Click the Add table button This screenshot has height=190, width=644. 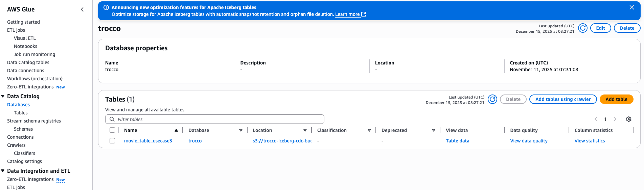point(616,99)
